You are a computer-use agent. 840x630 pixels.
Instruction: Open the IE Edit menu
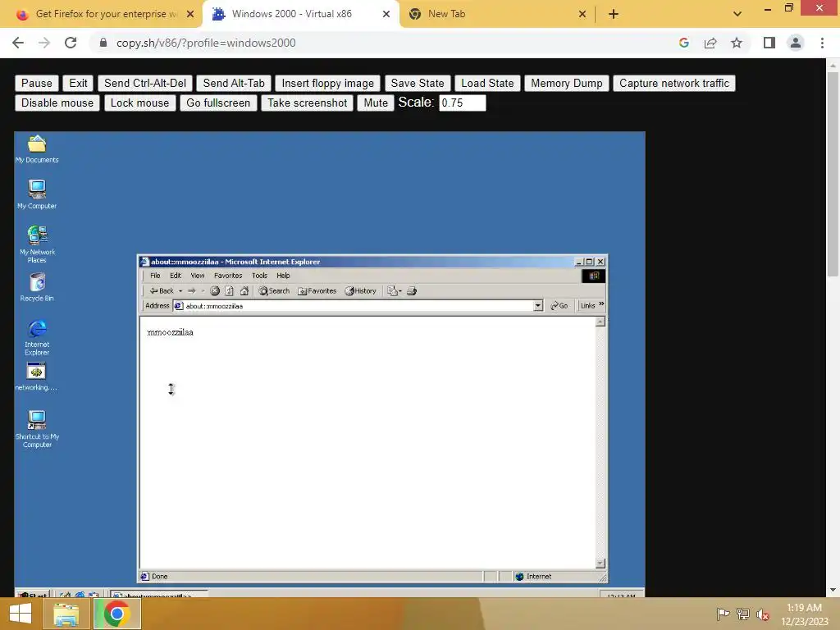[176, 276]
